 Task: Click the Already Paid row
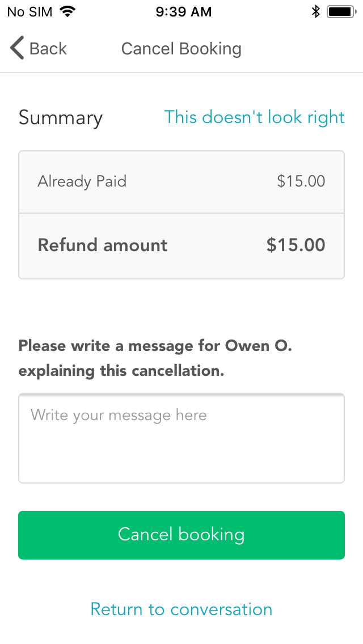coord(181,181)
